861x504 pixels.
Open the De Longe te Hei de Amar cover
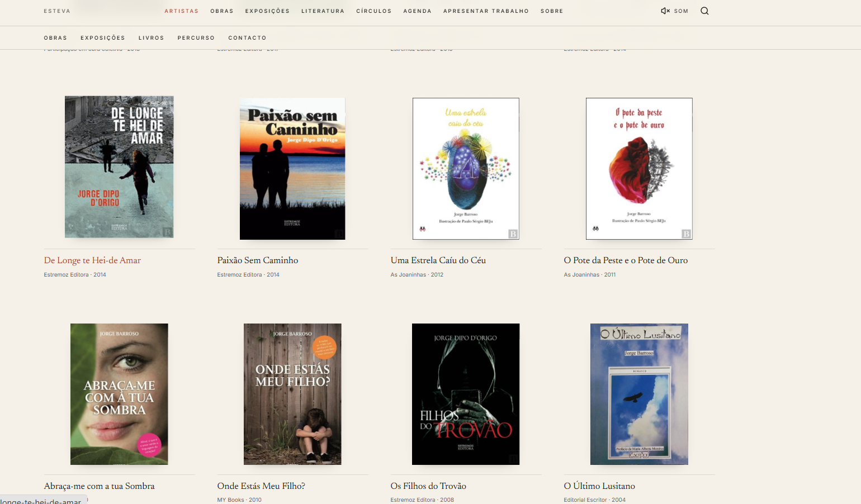pyautogui.click(x=119, y=167)
